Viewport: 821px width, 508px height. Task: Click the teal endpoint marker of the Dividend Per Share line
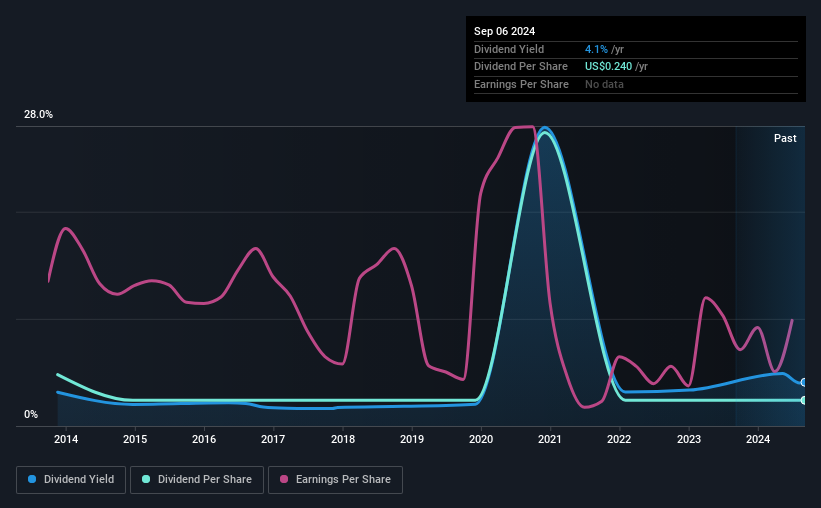click(804, 400)
